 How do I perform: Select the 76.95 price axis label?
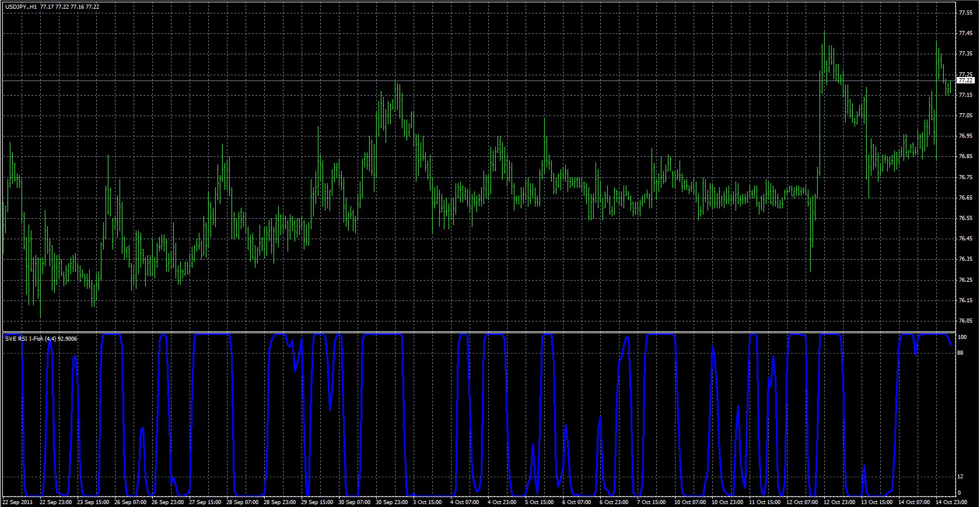coord(965,136)
